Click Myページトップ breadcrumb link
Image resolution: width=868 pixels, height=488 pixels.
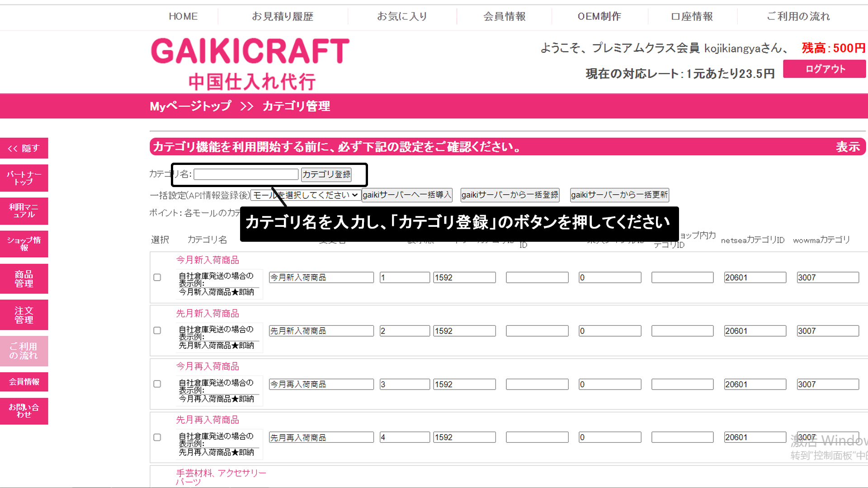190,106
